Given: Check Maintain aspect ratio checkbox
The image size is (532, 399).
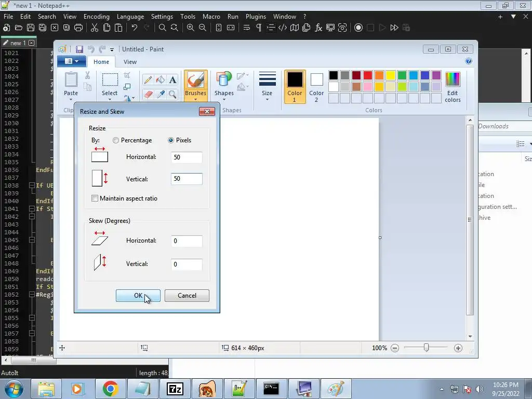Looking at the screenshot, I should click(95, 198).
